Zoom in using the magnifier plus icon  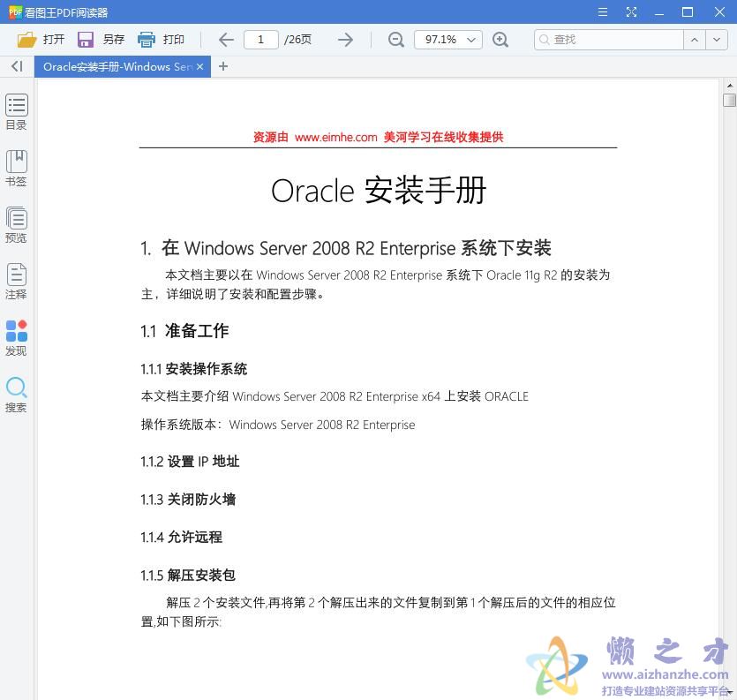pyautogui.click(x=502, y=39)
